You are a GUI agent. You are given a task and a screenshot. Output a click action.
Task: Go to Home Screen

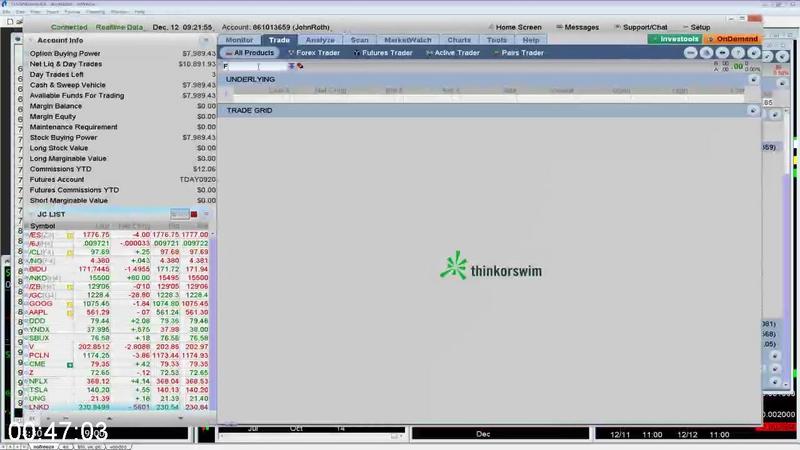515,27
